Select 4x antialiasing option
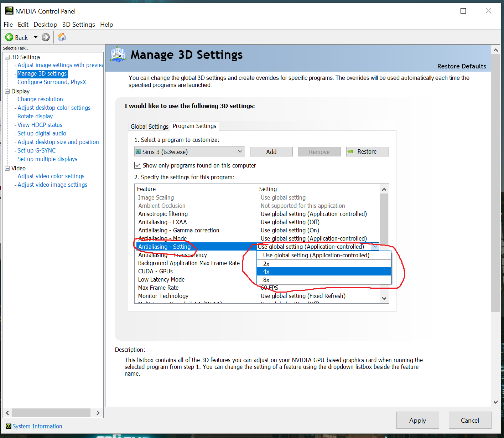 (324, 272)
